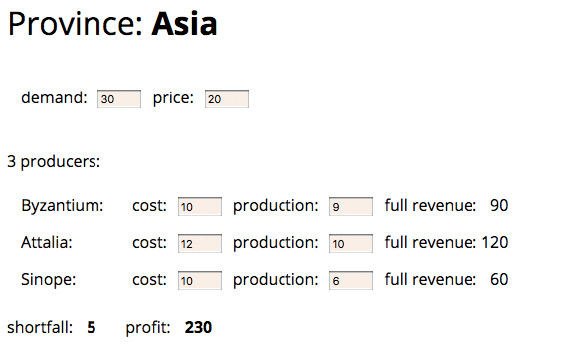Click the demand input field
Viewport: 566px width, 360px height.
pos(119,99)
